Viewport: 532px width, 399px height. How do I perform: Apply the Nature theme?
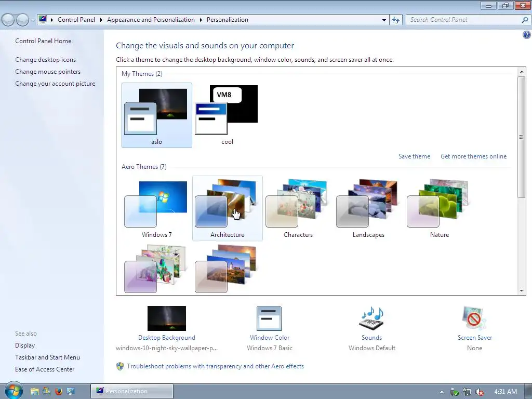pos(439,208)
